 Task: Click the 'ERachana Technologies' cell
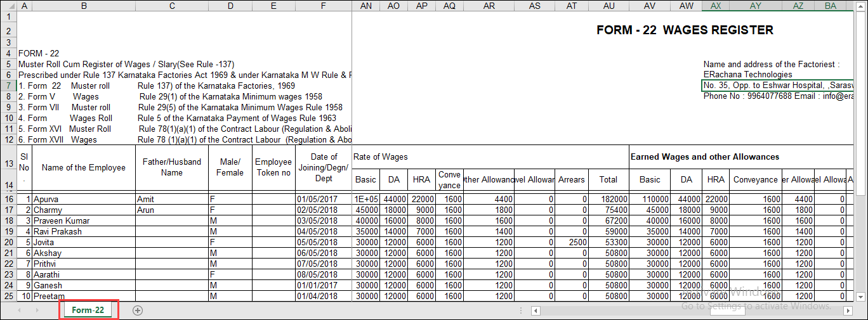[x=747, y=75]
